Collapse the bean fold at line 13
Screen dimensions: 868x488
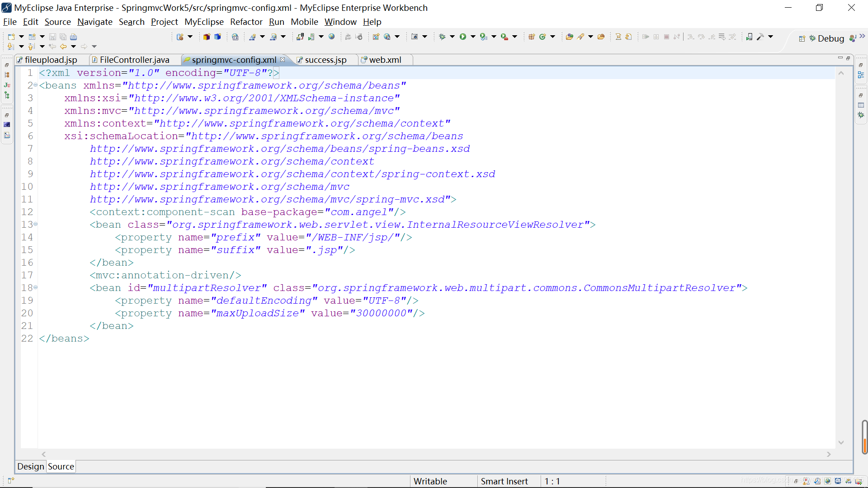35,224
